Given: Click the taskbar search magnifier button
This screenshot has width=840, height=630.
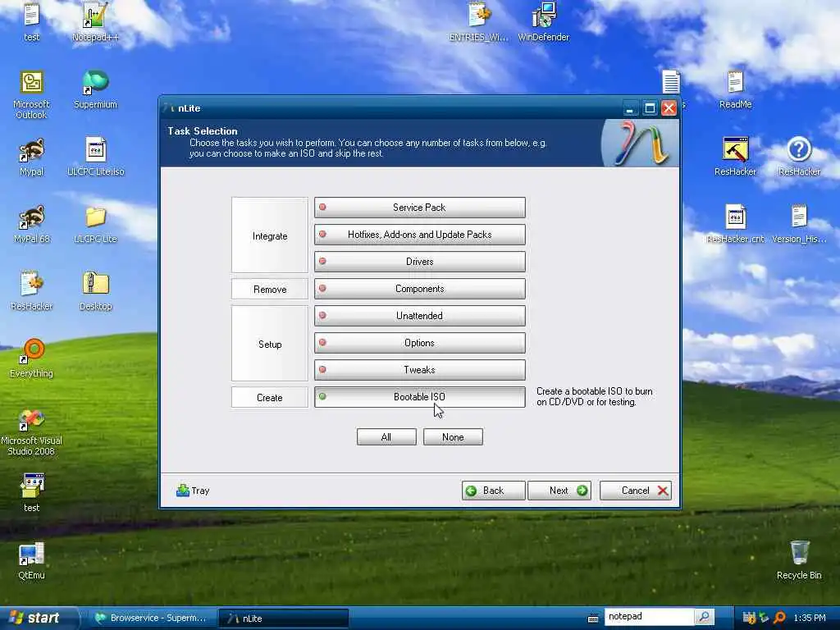Looking at the screenshot, I should pos(705,617).
